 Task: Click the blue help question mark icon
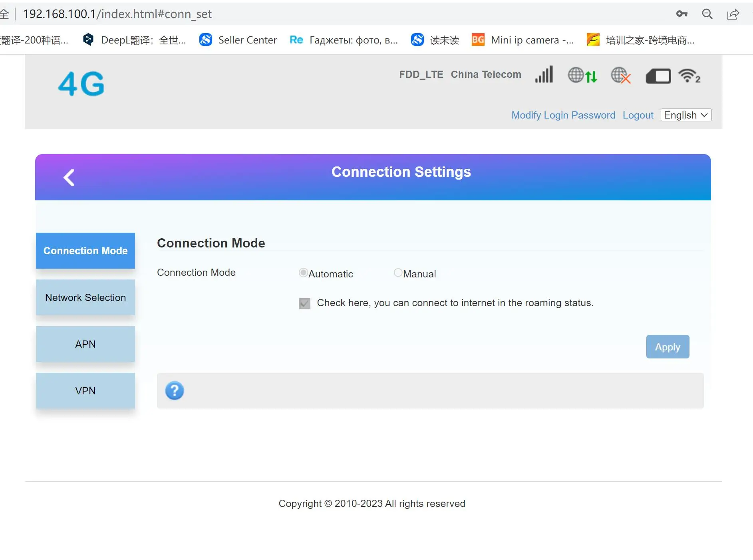(175, 390)
